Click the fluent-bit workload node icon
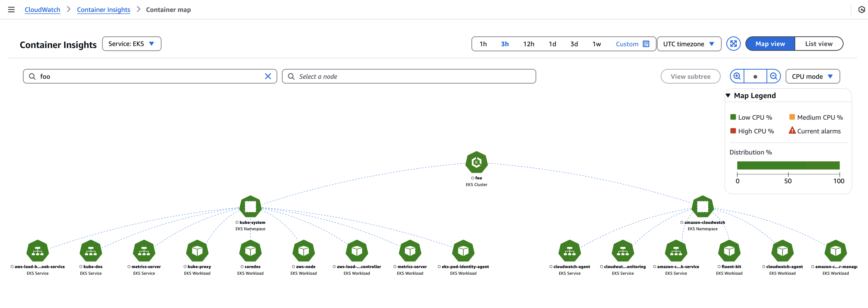 coord(729,251)
